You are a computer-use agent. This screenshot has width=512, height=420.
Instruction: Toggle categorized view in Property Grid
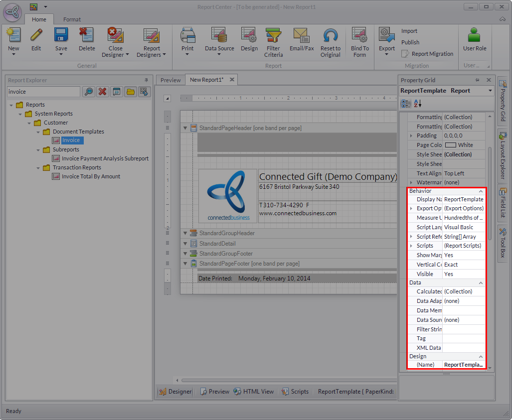click(x=406, y=104)
